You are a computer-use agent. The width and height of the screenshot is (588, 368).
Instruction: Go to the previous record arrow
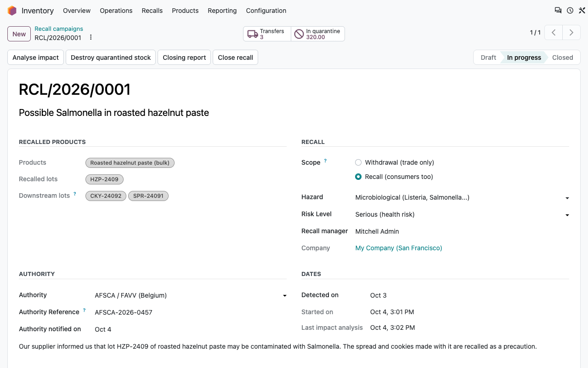click(x=554, y=33)
